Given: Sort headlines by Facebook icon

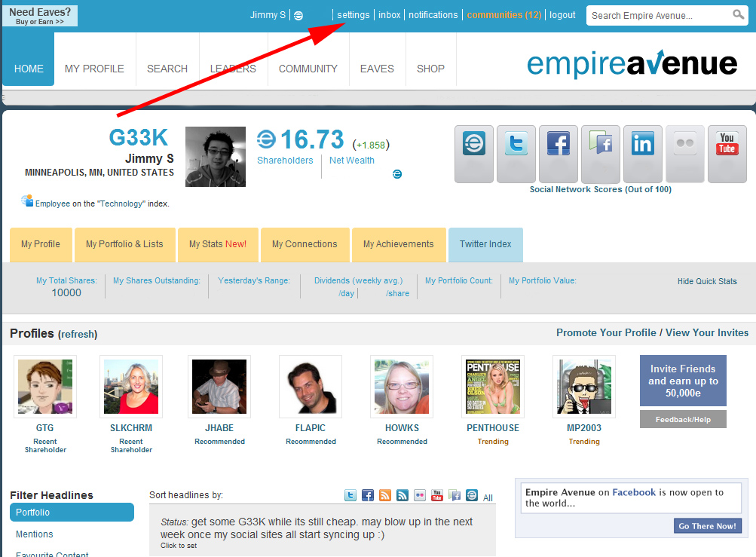Looking at the screenshot, I should coord(368,495).
